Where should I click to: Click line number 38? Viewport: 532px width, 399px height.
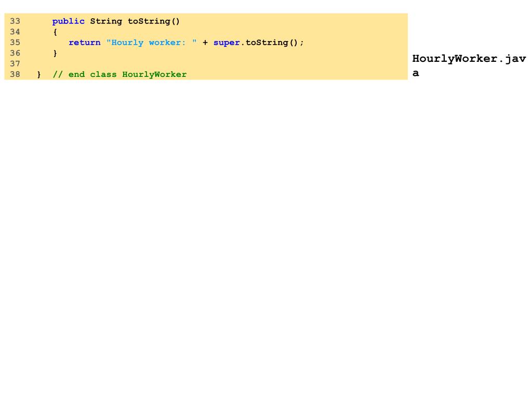[15, 74]
